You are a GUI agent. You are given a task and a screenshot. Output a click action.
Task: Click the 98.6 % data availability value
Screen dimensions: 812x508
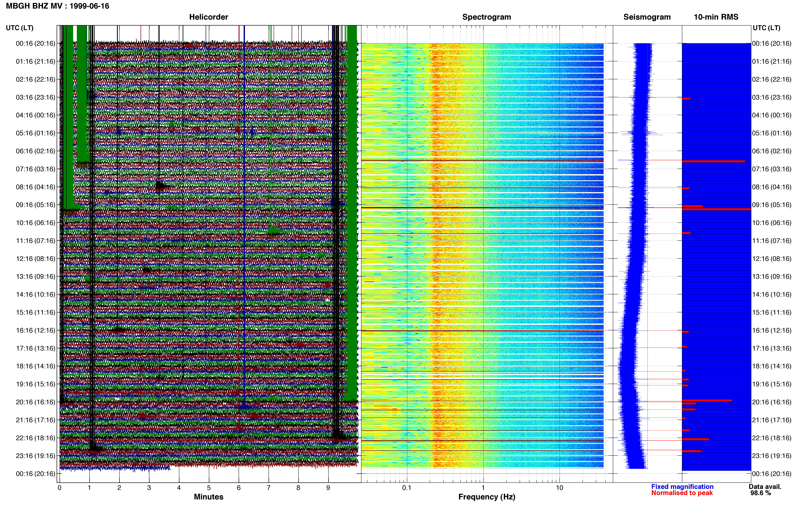(761, 493)
